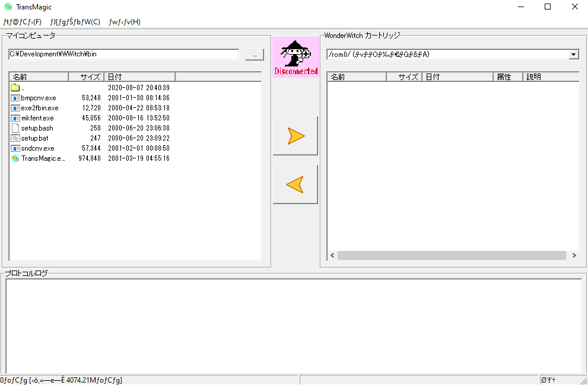Click the browse folder ellipsis button
588x385 pixels.
(x=254, y=55)
